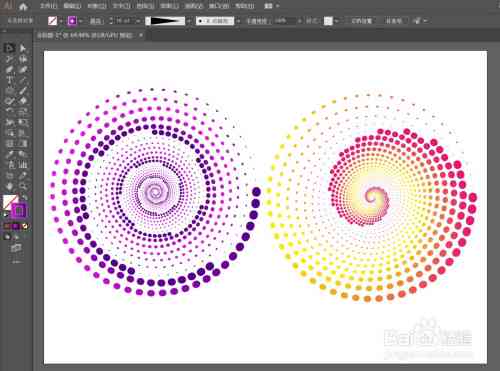Viewport: 500px width, 371px height.
Task: Select the Hand tool
Action: (x=9, y=186)
